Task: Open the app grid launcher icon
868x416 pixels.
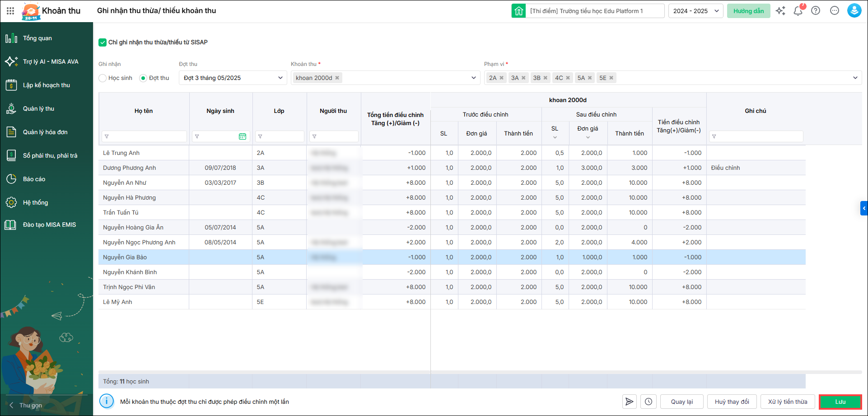Action: click(x=10, y=11)
